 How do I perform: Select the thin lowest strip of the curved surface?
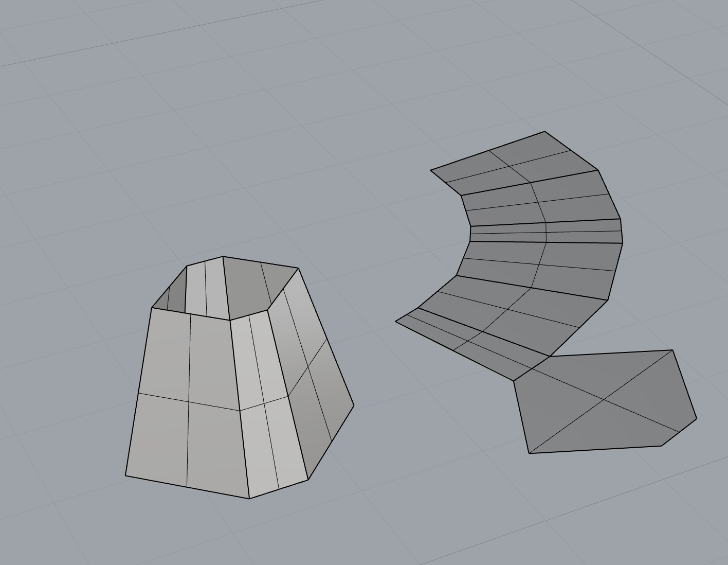[x=463, y=333]
